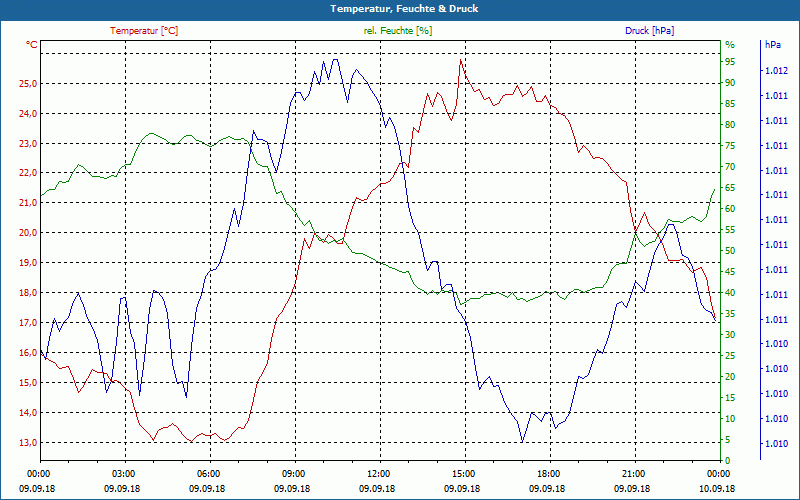
Task: Click the red temperature curve peak near 15:00
Action: (x=461, y=60)
